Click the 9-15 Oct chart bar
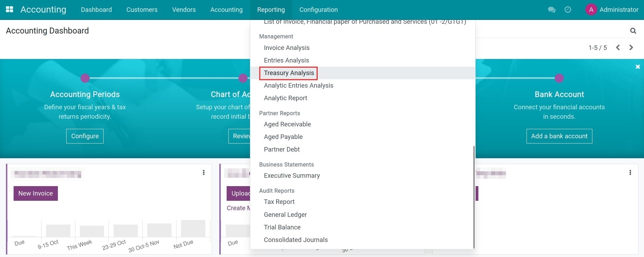The width and height of the screenshot is (644, 257). click(x=58, y=231)
